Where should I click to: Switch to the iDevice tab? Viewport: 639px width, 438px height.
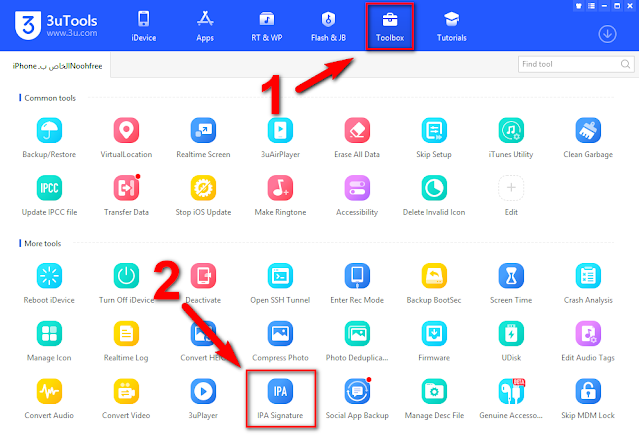(143, 26)
